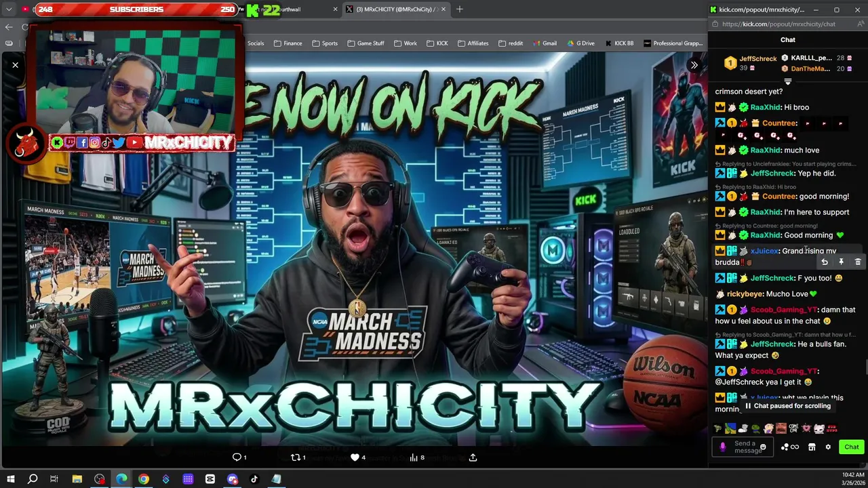Open JeffSchreck top gifter entry
This screenshot has height=488, width=868.
click(x=749, y=63)
